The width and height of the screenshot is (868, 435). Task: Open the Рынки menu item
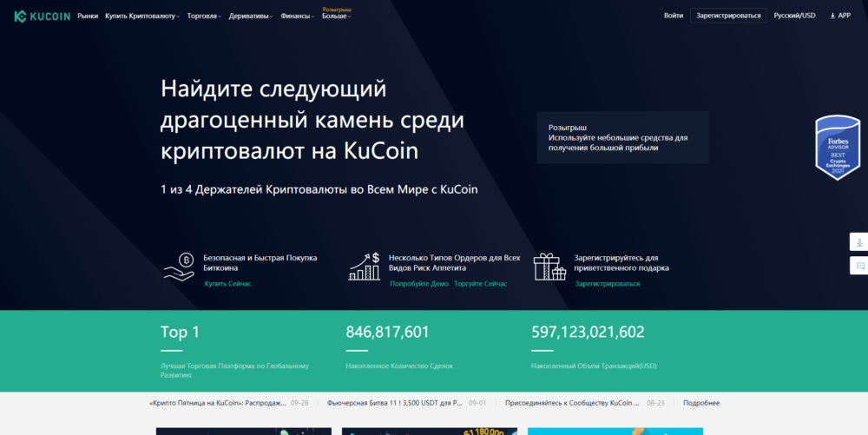[88, 16]
